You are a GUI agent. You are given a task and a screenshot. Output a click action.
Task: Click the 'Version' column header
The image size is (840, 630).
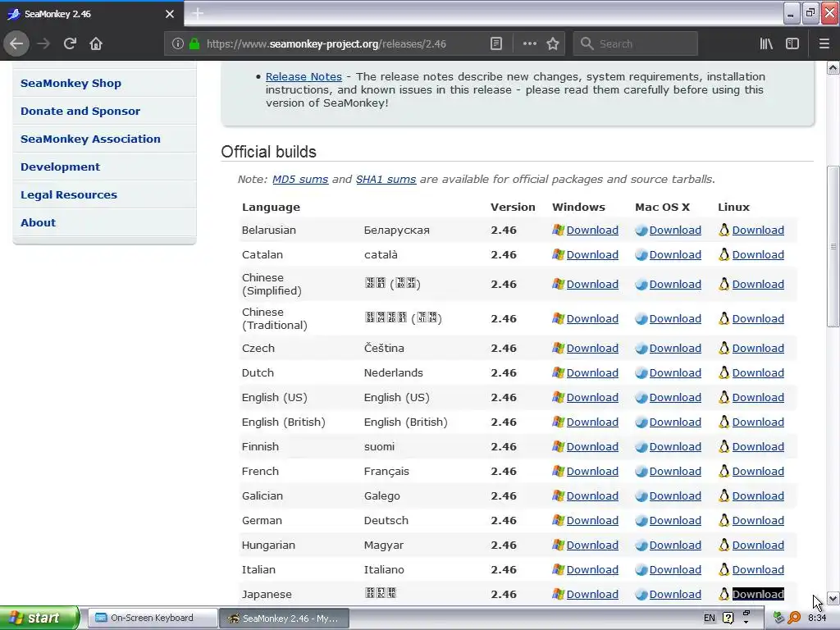[513, 207]
